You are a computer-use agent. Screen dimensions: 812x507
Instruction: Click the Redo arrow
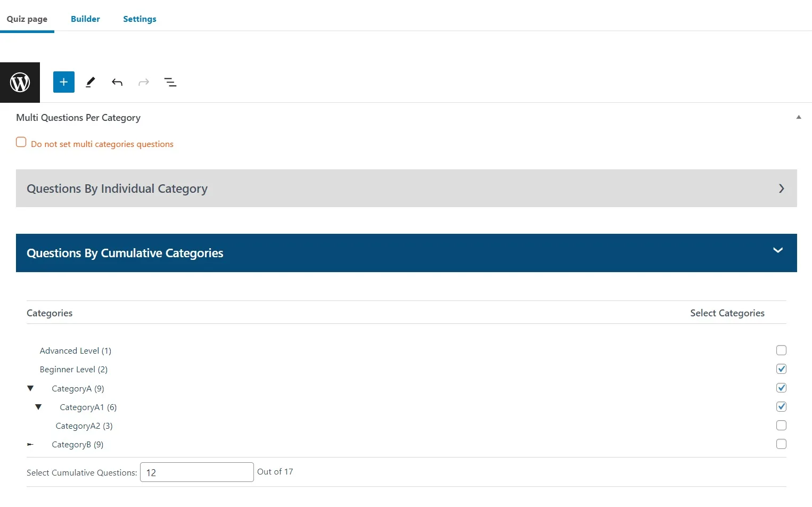pos(143,82)
